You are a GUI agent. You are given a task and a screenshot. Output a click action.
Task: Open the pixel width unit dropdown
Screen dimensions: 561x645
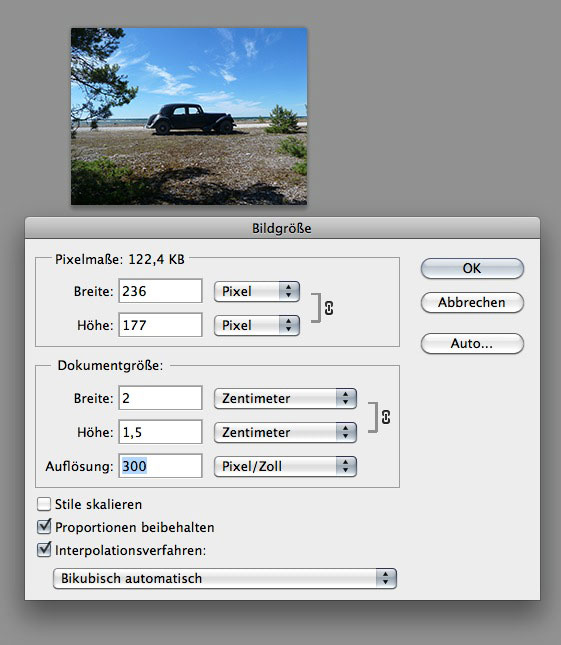pos(257,291)
